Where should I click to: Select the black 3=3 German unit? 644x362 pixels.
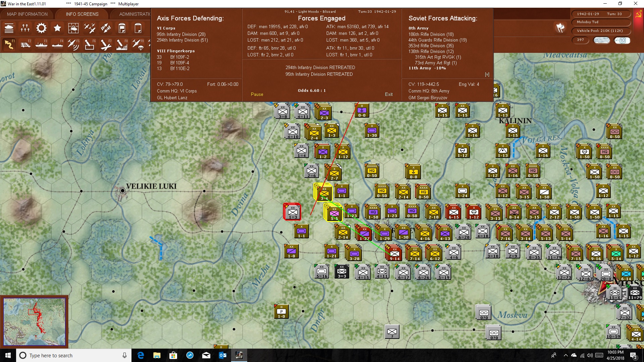341,271
